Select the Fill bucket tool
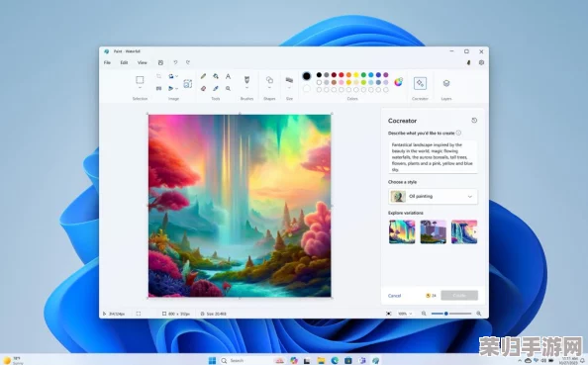The height and width of the screenshot is (365, 588). 216,76
